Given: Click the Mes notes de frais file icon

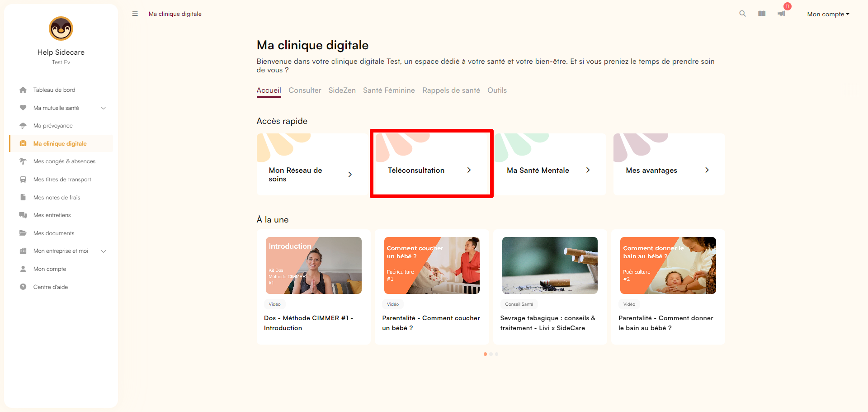Looking at the screenshot, I should (23, 197).
